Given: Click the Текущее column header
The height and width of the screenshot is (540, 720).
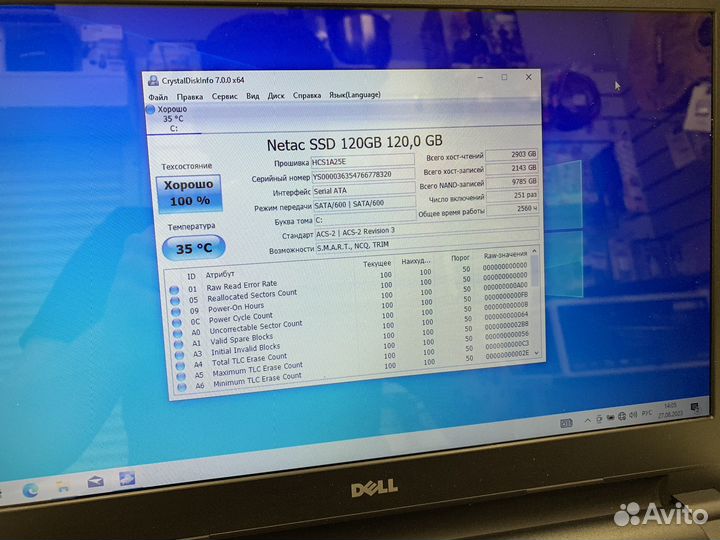Looking at the screenshot, I should point(377,264).
